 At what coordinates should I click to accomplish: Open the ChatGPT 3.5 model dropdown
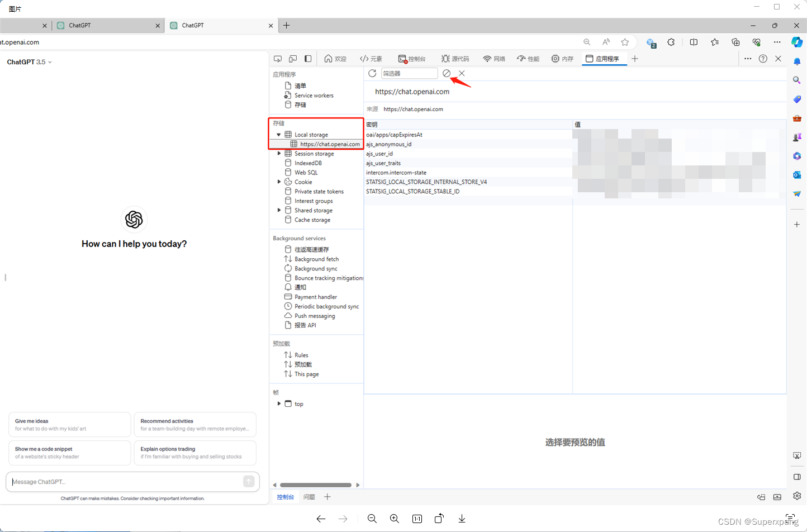[29, 62]
